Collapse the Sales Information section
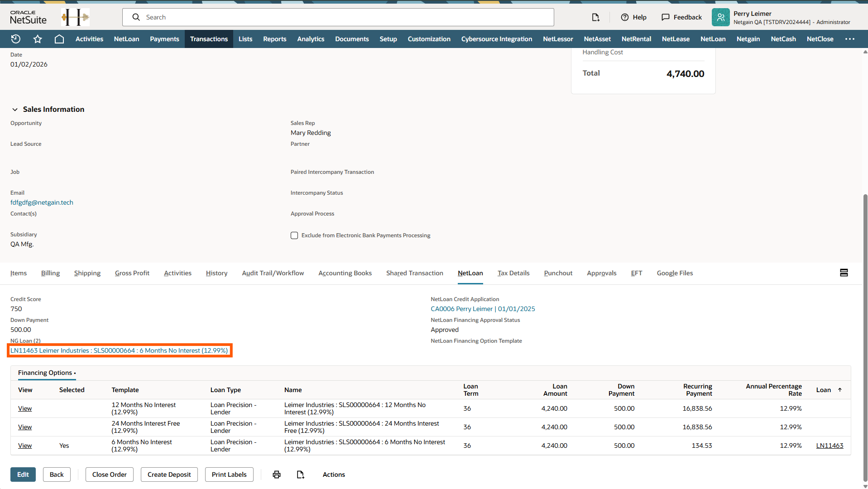Screen dimensions: 868x489 (15, 110)
